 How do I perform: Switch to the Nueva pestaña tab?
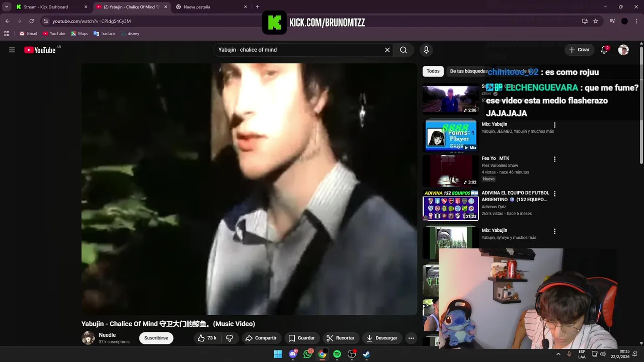211,7
